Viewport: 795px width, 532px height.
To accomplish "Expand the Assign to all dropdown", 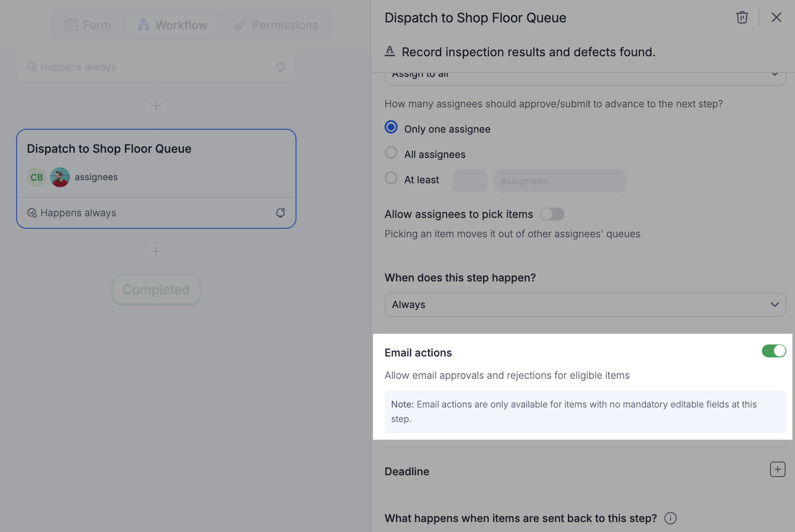I will 585,76.
